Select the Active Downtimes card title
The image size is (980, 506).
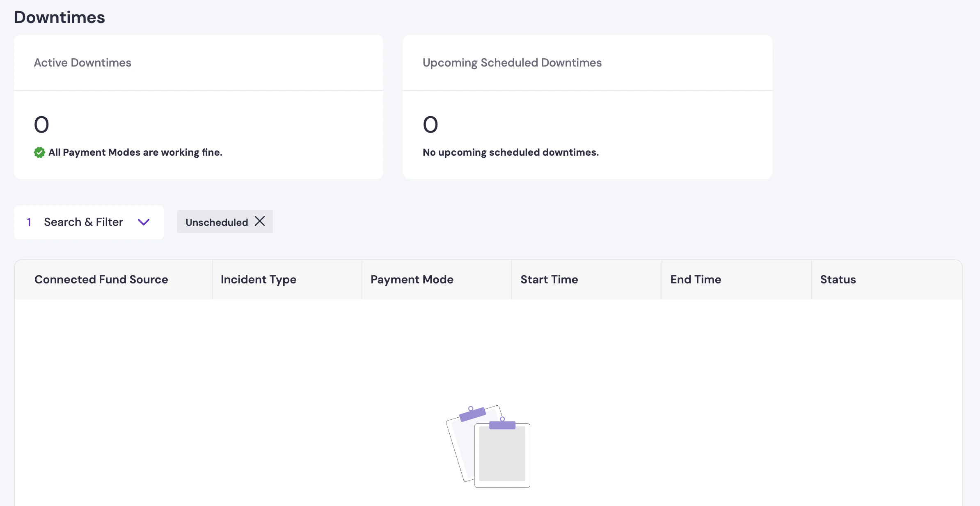point(82,63)
